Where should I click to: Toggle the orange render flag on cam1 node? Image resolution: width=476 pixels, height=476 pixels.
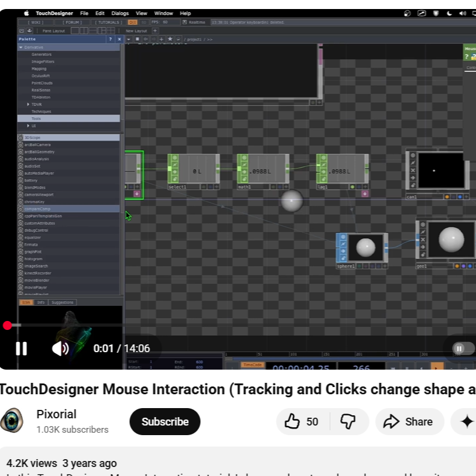[x=447, y=197]
